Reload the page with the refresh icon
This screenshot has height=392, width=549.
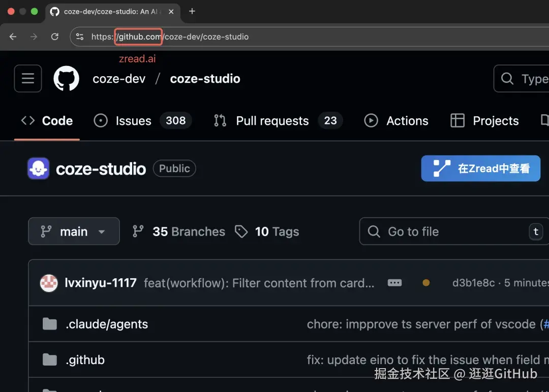(x=54, y=37)
